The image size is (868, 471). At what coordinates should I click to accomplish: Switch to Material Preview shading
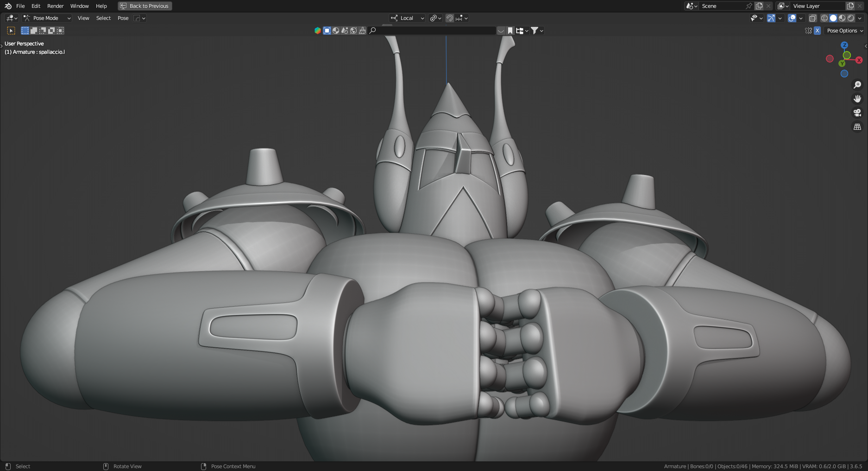[x=842, y=18]
